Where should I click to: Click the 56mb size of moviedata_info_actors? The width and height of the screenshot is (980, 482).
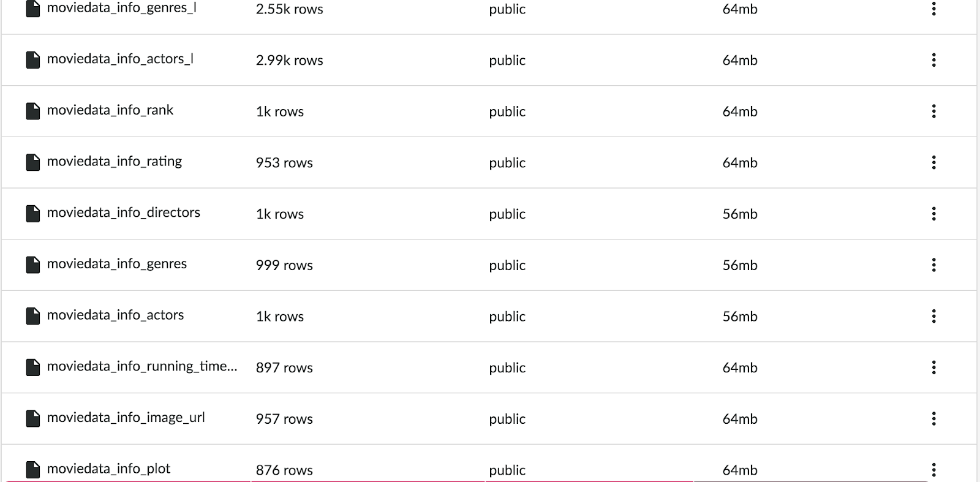pyautogui.click(x=740, y=317)
